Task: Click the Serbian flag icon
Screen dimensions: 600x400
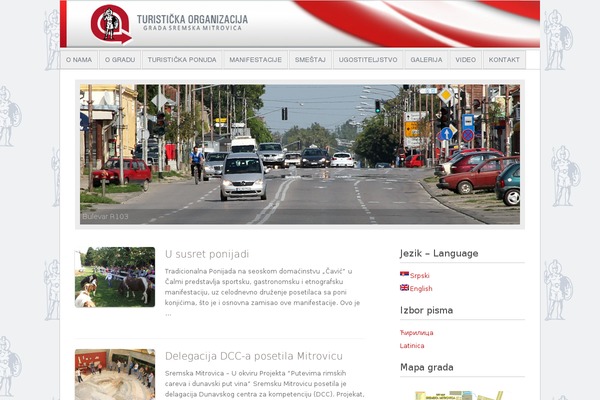Action: 404,274
